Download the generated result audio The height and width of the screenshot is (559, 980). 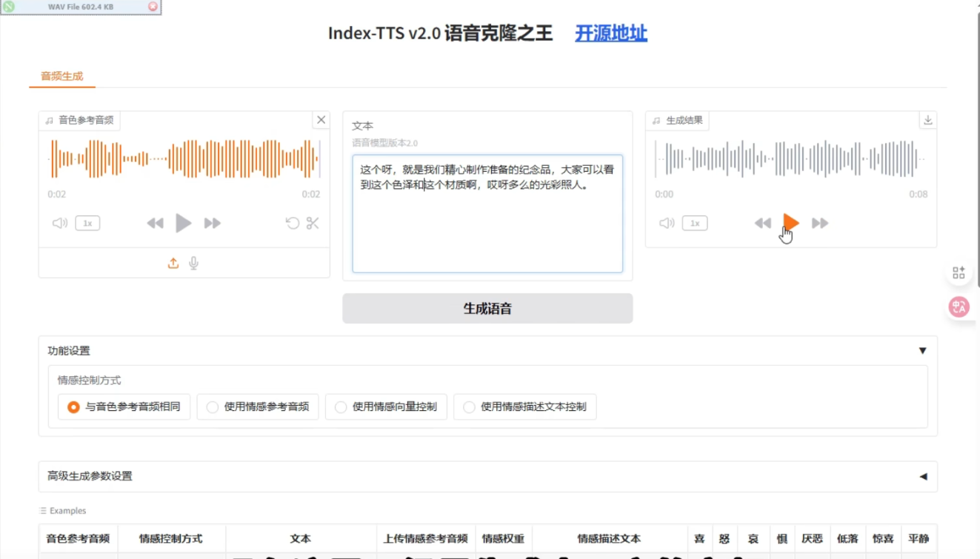pyautogui.click(x=927, y=120)
